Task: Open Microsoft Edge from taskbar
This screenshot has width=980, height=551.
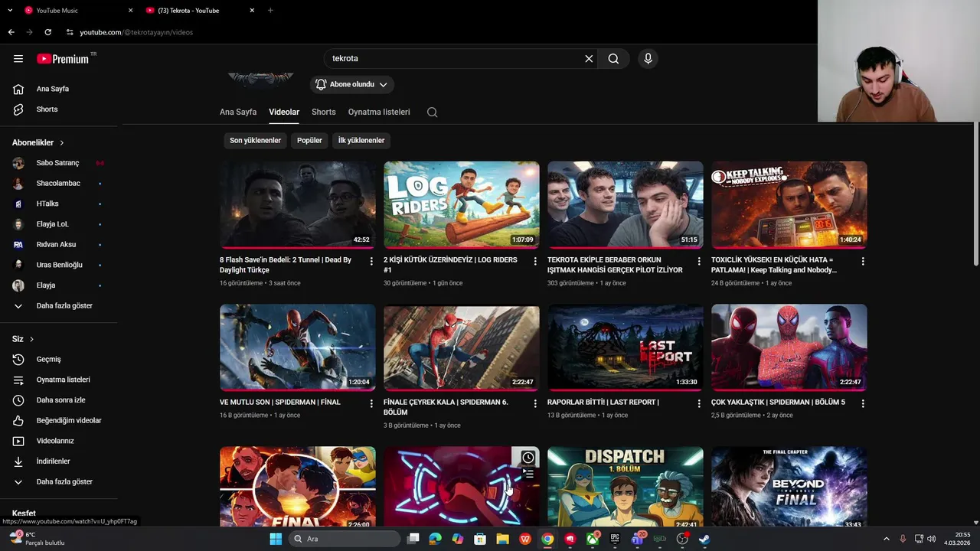Action: pyautogui.click(x=435, y=539)
